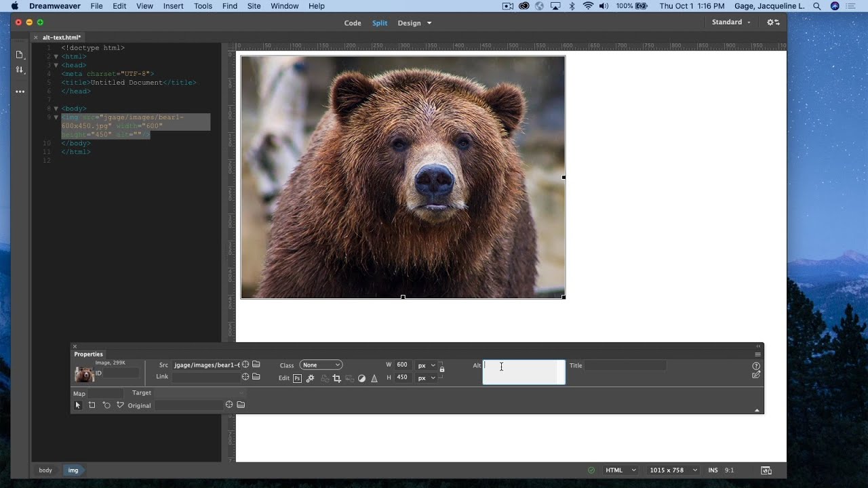Open the Files panel icon in left sidebar
The width and height of the screenshot is (868, 488).
point(20,54)
